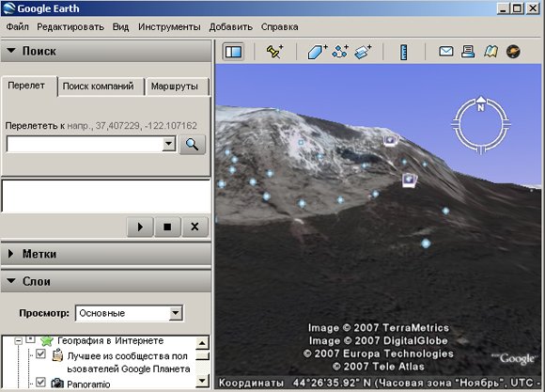Click the Google Earth title bar logo
545x392 pixels.
tap(8, 8)
